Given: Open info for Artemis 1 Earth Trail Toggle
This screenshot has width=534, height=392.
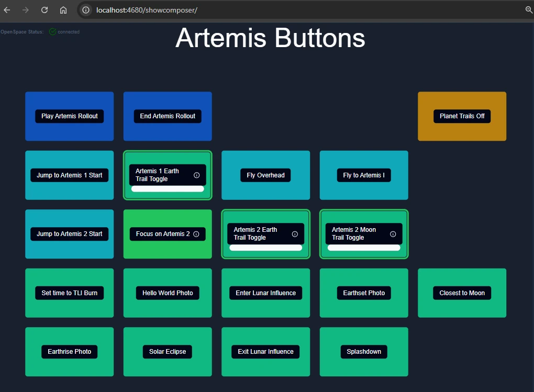Looking at the screenshot, I should pos(196,175).
